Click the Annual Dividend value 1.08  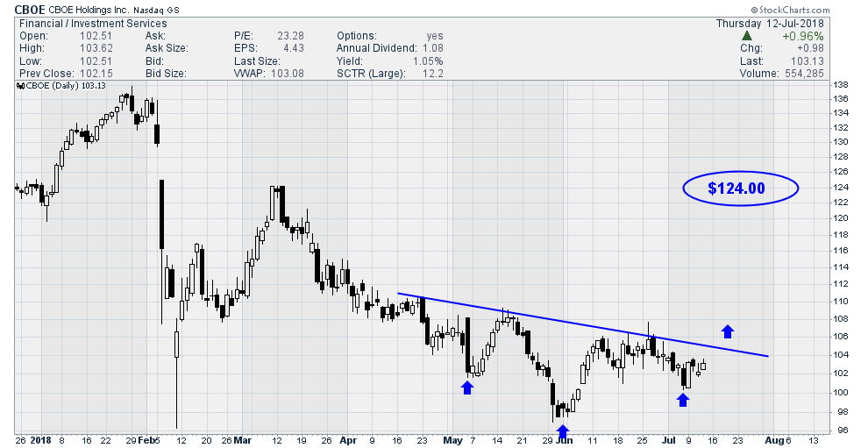click(x=433, y=48)
